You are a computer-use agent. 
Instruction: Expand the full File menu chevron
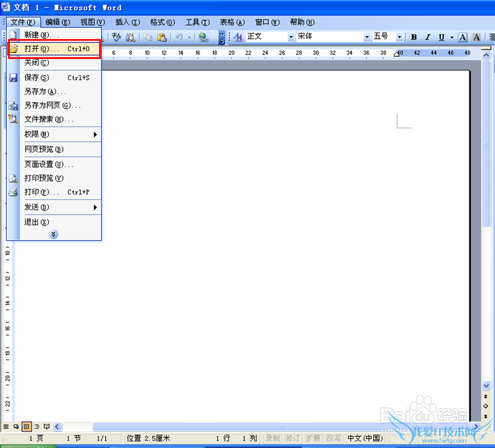[x=53, y=234]
